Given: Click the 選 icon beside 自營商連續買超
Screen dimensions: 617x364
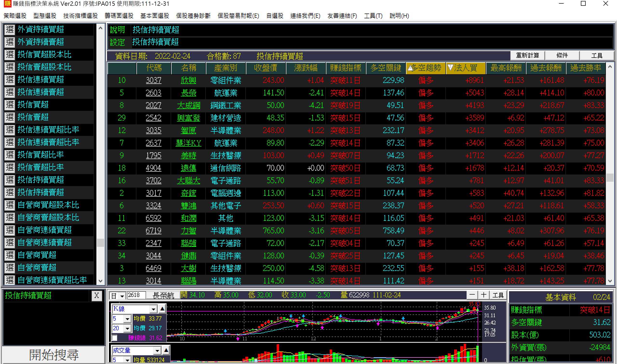Looking at the screenshot, I should click(x=10, y=230).
